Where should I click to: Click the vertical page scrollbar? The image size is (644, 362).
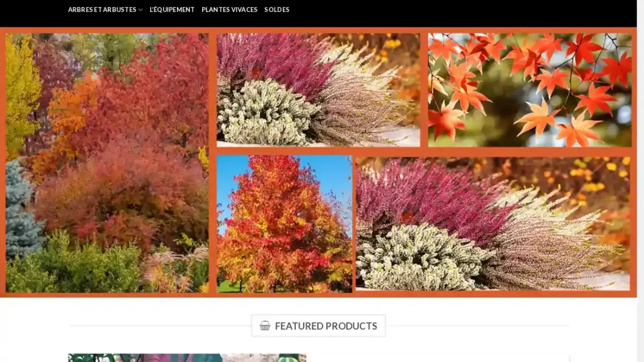point(640,180)
